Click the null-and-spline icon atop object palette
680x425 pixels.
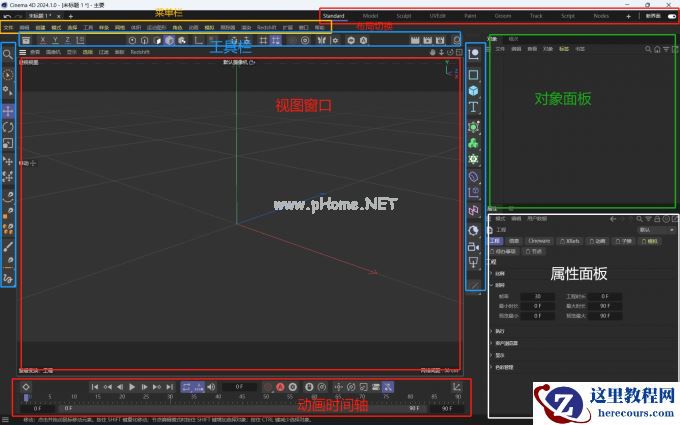click(474, 54)
